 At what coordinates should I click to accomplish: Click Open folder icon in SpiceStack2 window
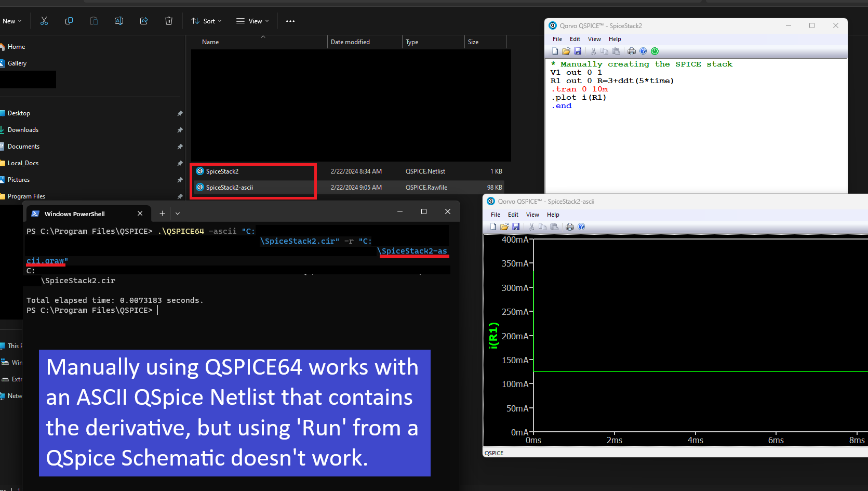pyautogui.click(x=566, y=51)
